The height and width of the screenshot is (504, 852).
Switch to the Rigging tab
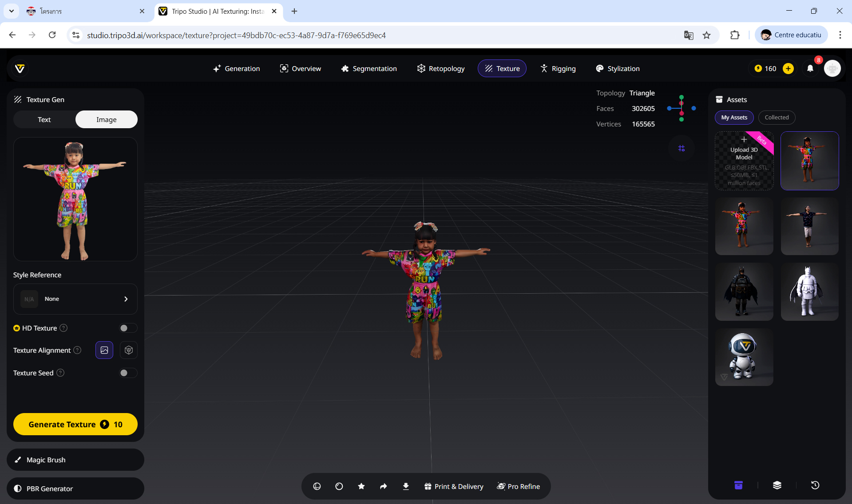click(x=558, y=68)
